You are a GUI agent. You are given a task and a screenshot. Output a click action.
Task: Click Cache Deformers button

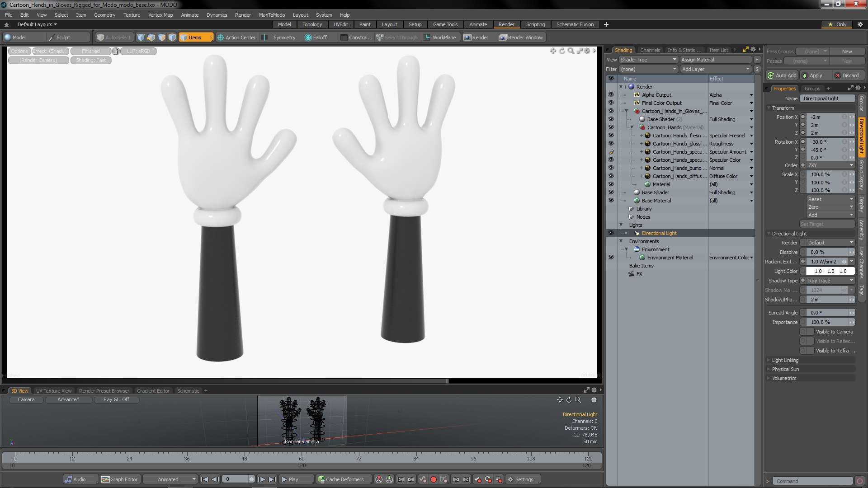tap(344, 479)
